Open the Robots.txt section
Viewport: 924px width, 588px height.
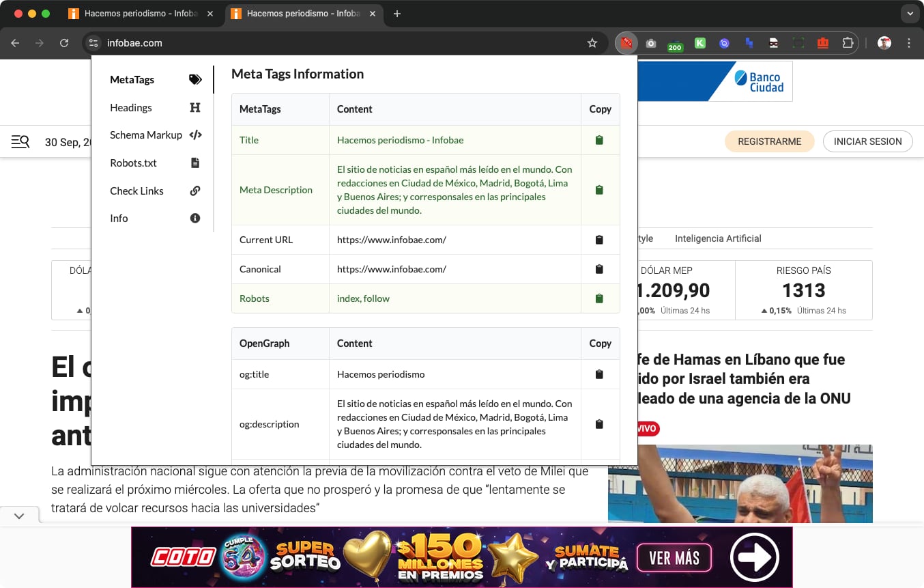(156, 163)
